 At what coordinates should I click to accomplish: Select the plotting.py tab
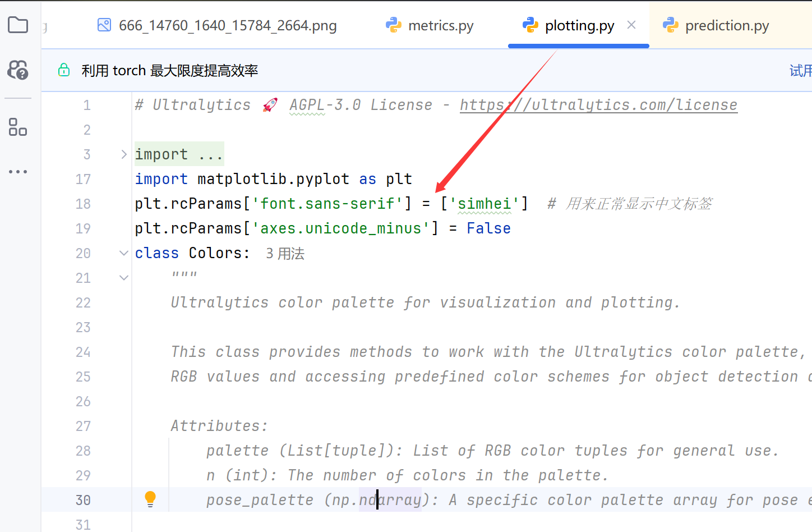[x=579, y=25]
